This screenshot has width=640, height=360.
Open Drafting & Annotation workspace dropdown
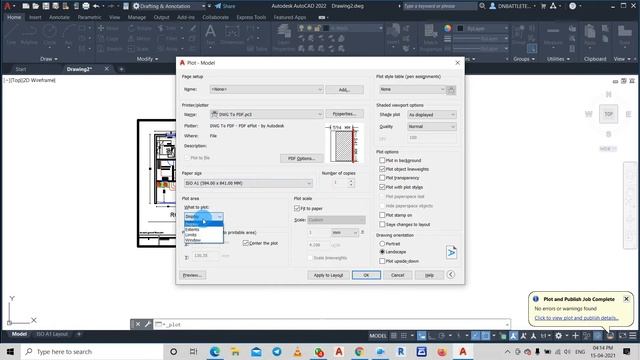[169, 6]
